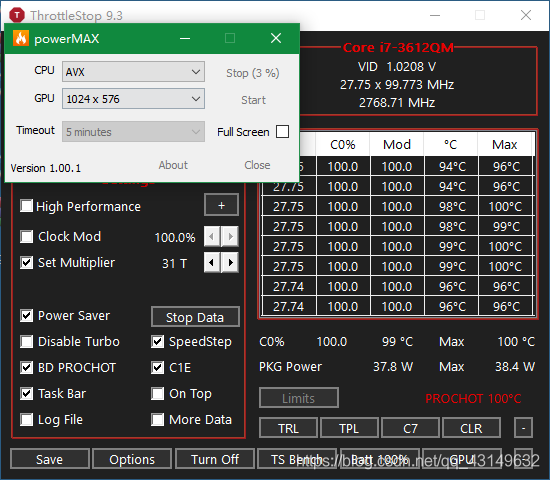Click the minus button next to CLR
This screenshot has width=550, height=480.
click(523, 428)
